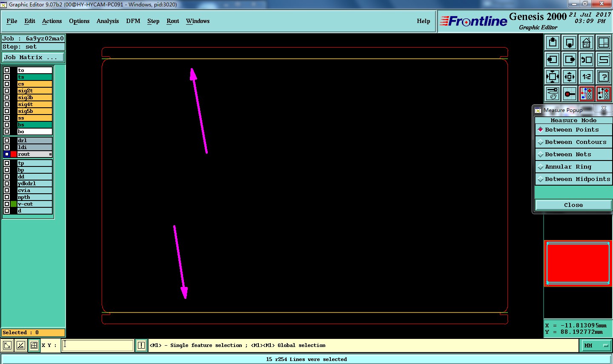Click the zoom out (arrows outward) icon

pyautogui.click(x=570, y=77)
